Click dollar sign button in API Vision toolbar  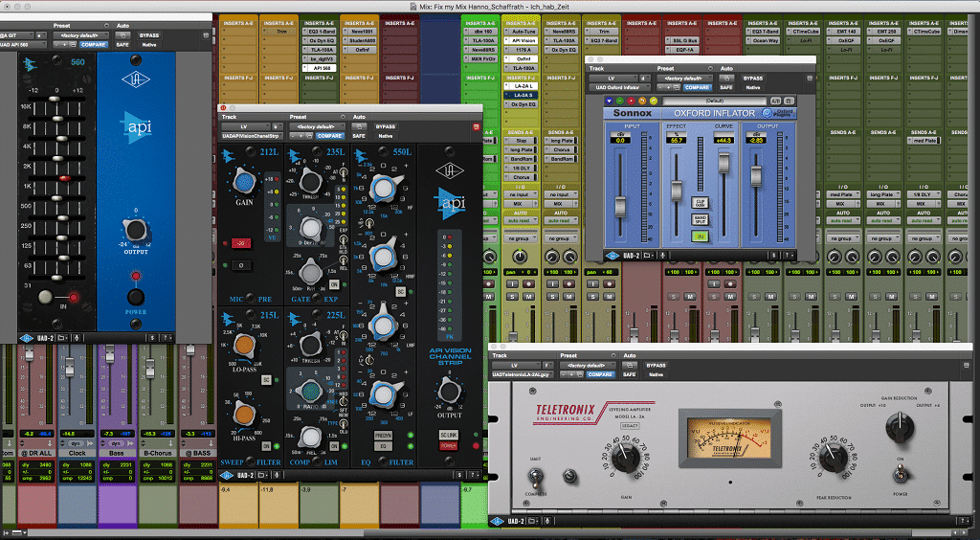pos(458,476)
